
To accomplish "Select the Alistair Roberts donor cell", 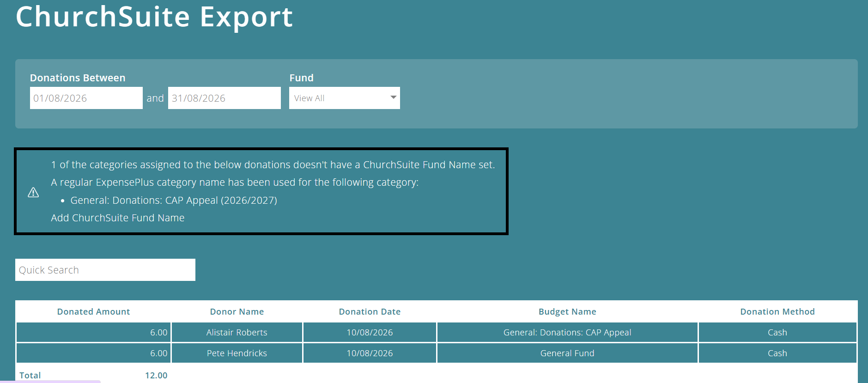I will tap(237, 332).
